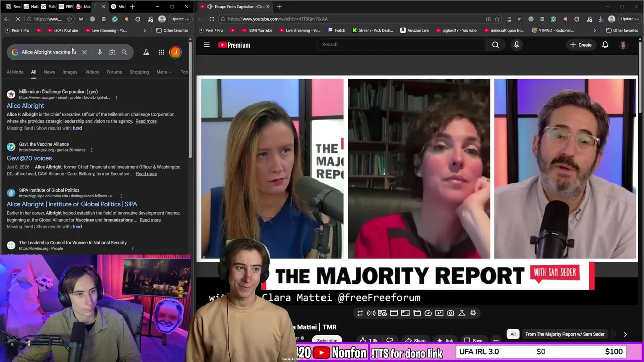Screen dimensions: 644x362
Task: Expand bookmarks overflow chevron in YouTube browser
Action: [x=594, y=30]
